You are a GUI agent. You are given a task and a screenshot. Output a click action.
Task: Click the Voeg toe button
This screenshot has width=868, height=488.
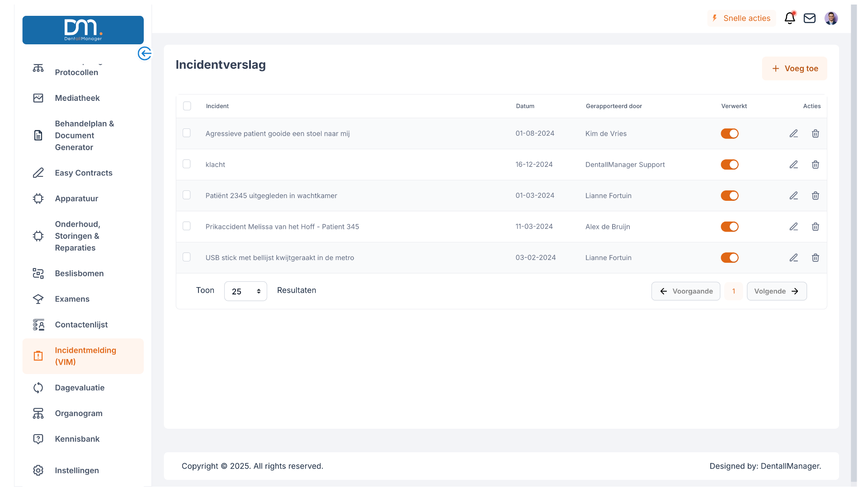(794, 68)
